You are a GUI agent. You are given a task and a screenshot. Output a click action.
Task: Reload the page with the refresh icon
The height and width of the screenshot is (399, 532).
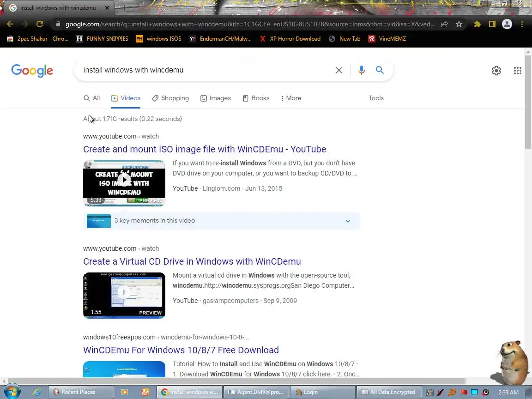click(x=40, y=24)
